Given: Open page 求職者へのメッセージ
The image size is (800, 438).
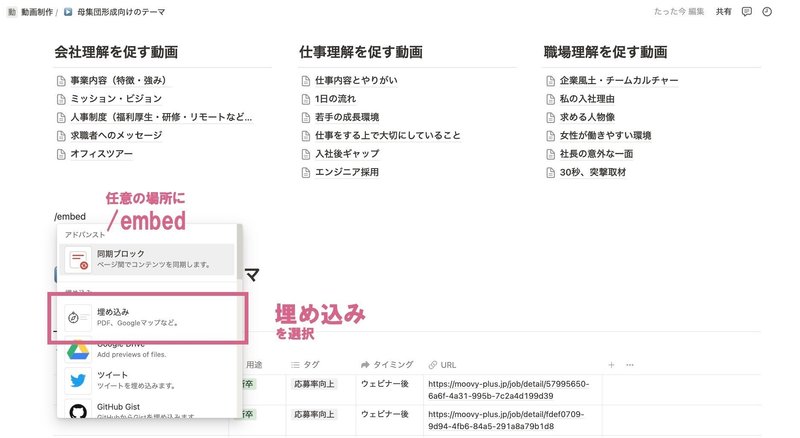Looking at the screenshot, I should [116, 135].
